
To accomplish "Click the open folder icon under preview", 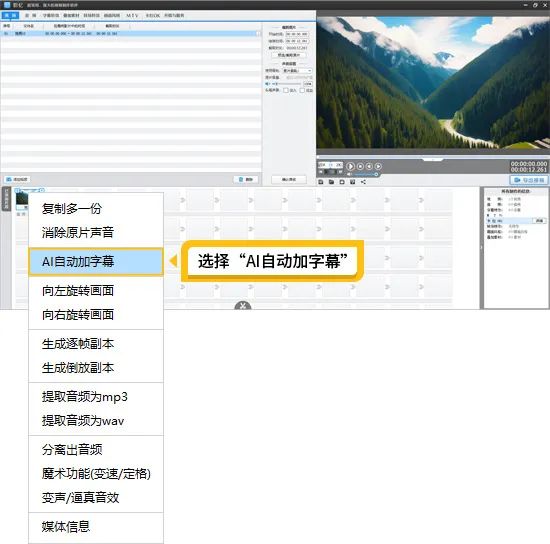I will (331, 182).
